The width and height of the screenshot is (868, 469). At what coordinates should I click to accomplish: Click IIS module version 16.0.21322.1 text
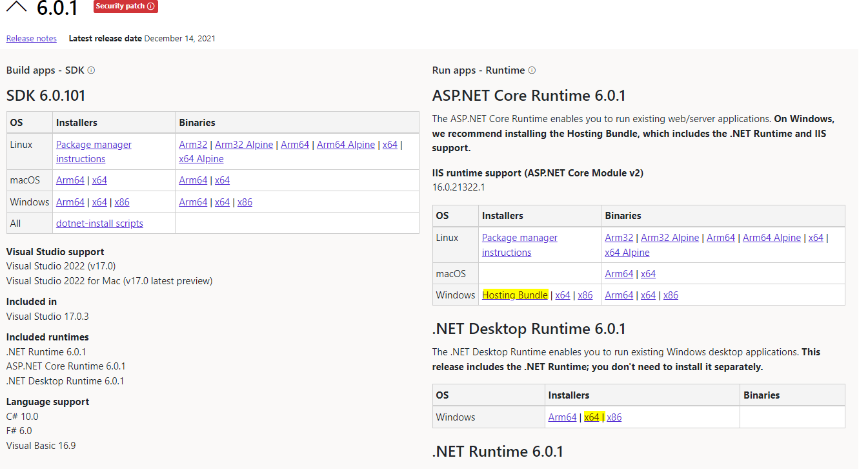pos(458,187)
